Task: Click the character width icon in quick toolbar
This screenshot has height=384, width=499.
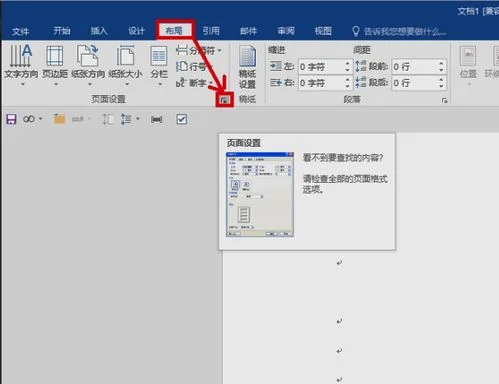Action: 156,119
